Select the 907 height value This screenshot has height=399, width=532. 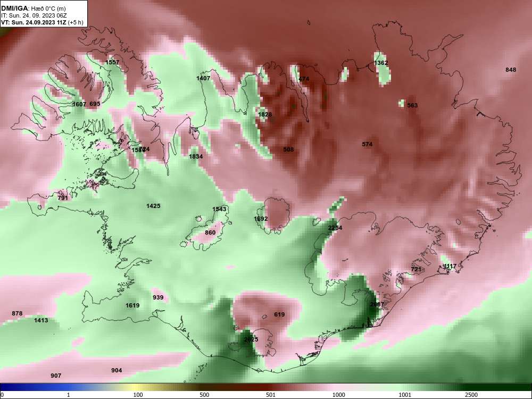pos(56,376)
